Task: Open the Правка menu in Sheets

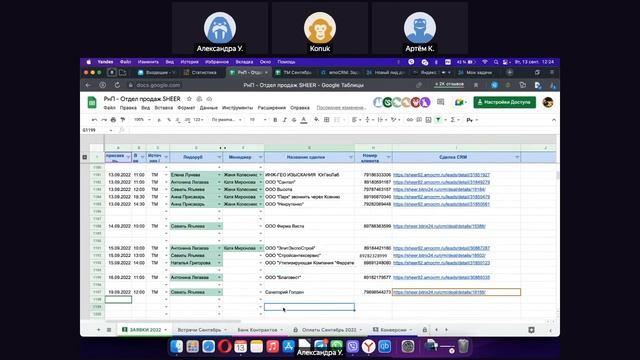Action: click(128, 108)
